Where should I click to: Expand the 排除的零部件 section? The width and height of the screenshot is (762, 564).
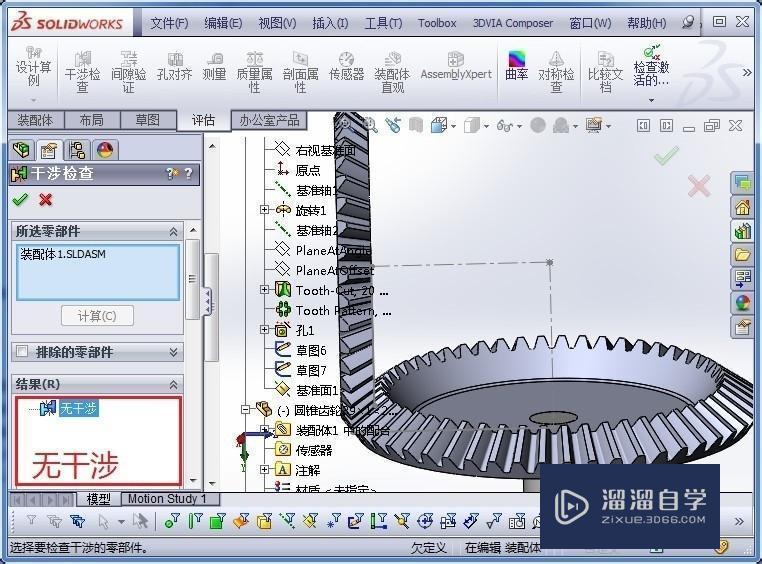[x=173, y=352]
